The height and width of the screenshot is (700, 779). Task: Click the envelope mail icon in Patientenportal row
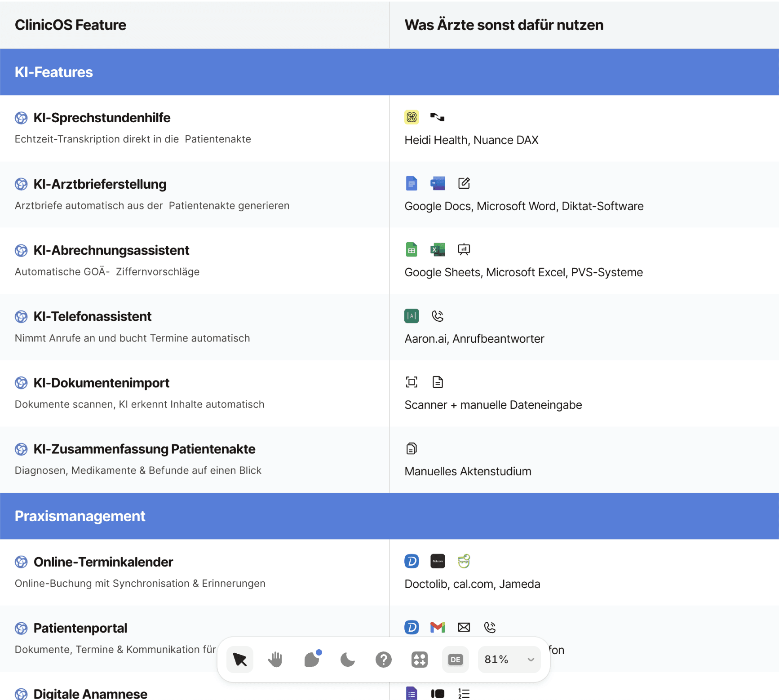464,627
